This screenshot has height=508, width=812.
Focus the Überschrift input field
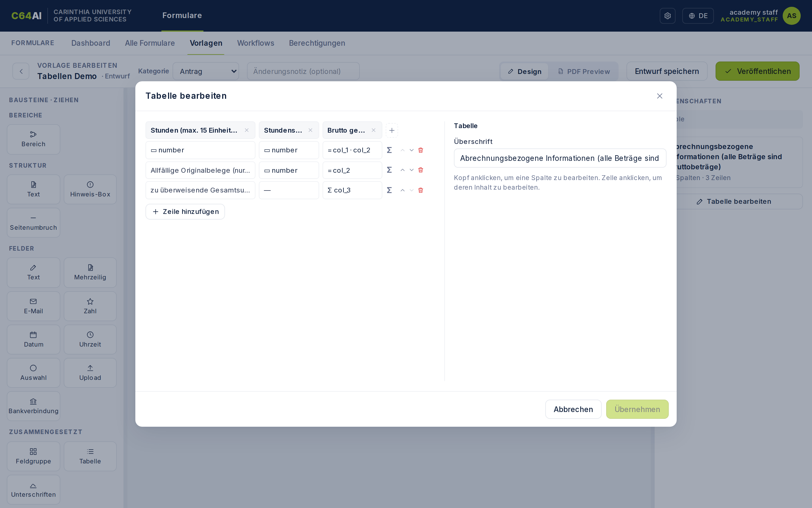pos(560,158)
